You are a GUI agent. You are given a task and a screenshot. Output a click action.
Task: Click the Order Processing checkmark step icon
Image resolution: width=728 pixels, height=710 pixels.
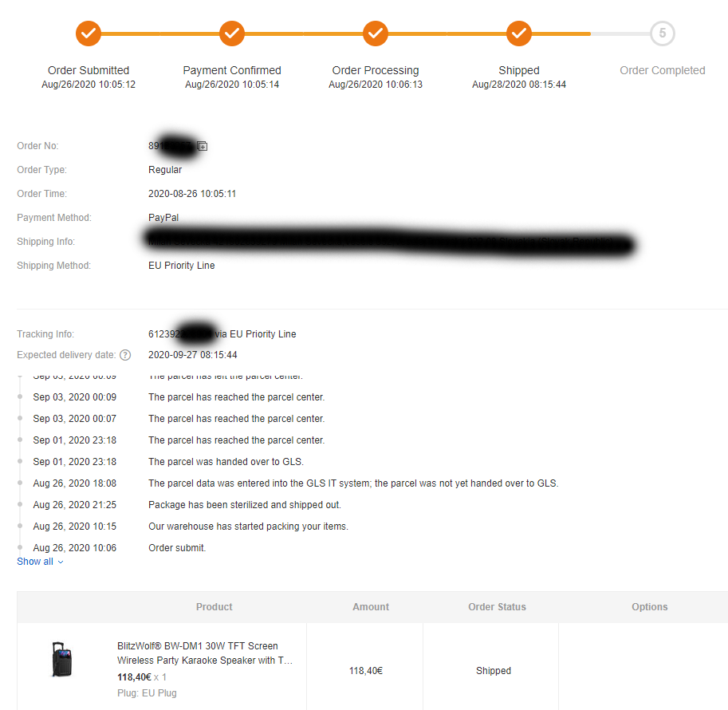point(375,34)
